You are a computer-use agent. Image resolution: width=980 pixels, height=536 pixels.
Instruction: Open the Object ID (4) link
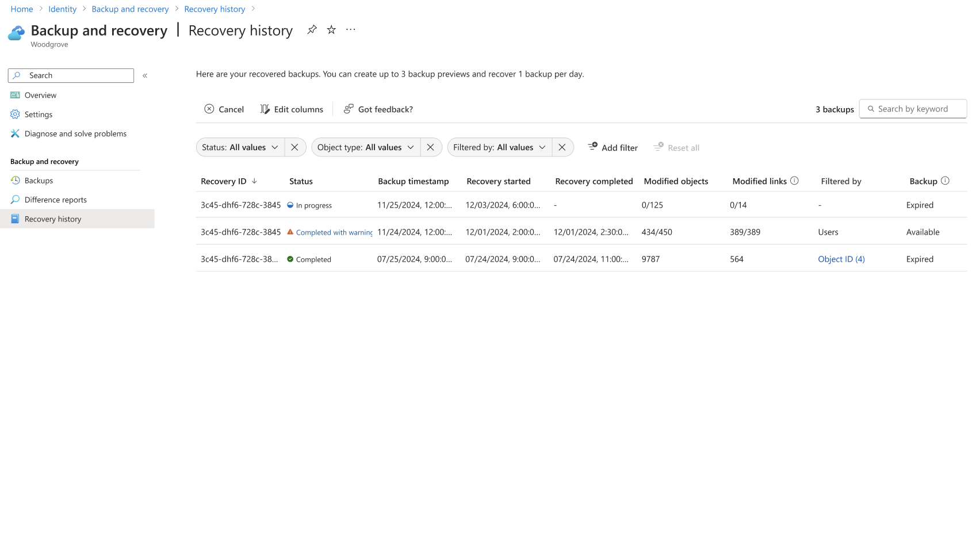[841, 259]
